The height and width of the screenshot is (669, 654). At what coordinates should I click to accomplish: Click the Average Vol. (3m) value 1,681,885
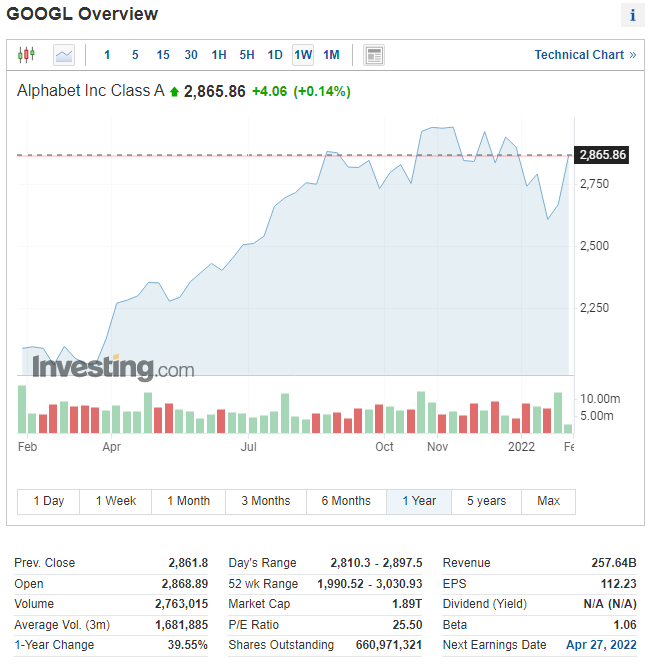click(x=181, y=625)
